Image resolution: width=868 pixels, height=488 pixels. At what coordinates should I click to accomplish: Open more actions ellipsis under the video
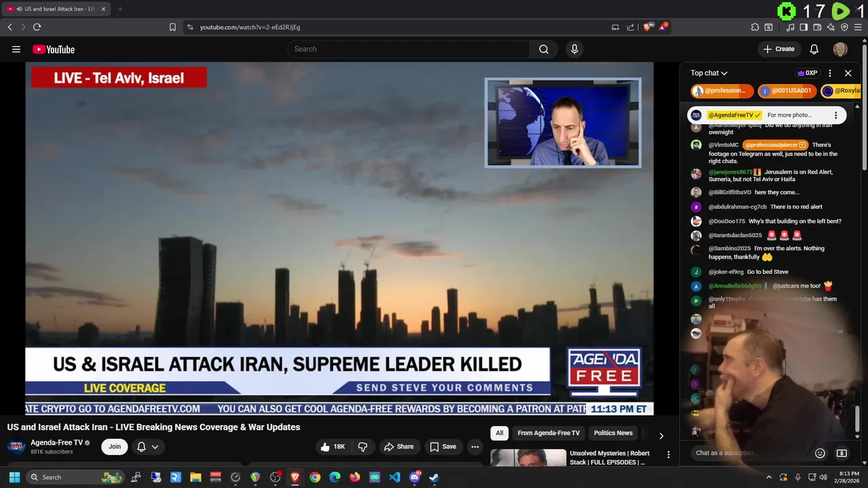coord(475,447)
